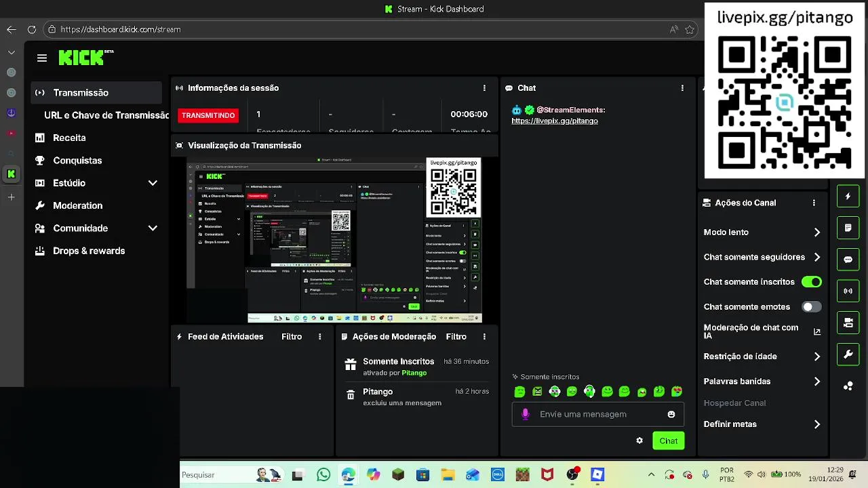Expand the Comunidade menu chevron
This screenshot has width=868, height=488.
point(153,228)
